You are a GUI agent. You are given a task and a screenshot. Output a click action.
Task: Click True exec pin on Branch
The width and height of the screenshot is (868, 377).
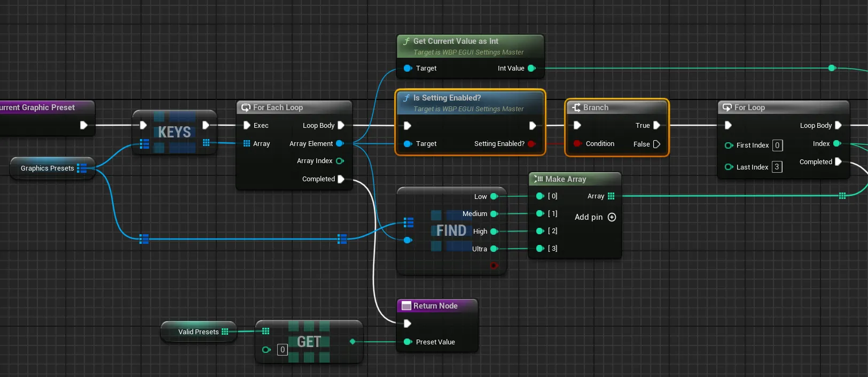tap(657, 125)
